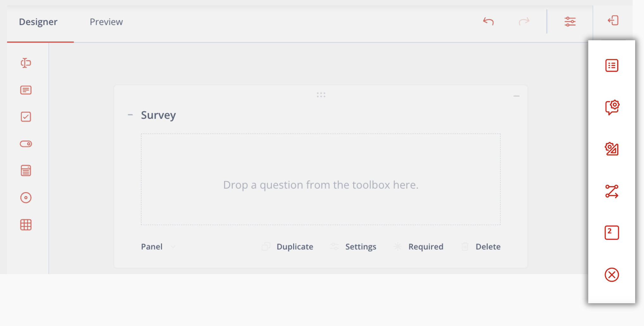
Task: Add a checkbox question from toolbox
Action: (x=26, y=117)
